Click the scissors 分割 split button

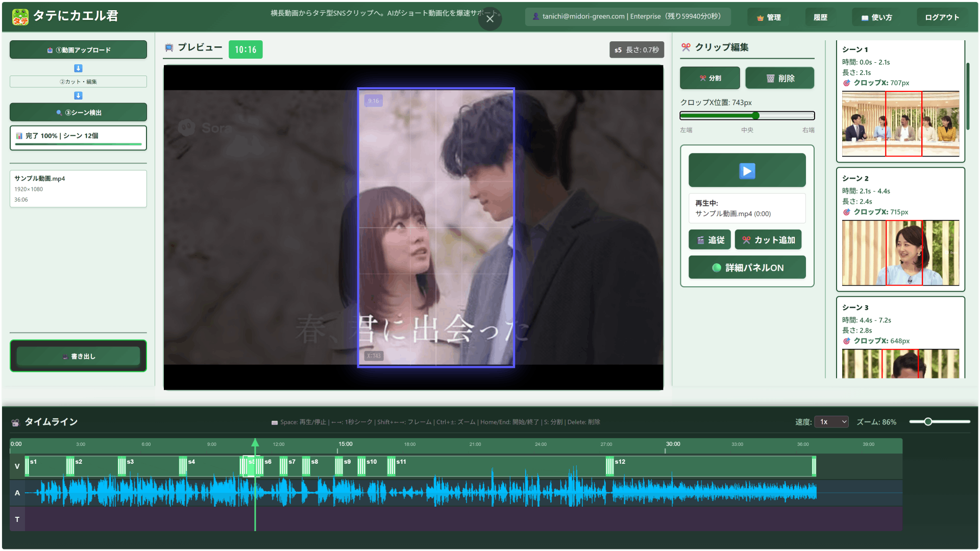(x=709, y=78)
